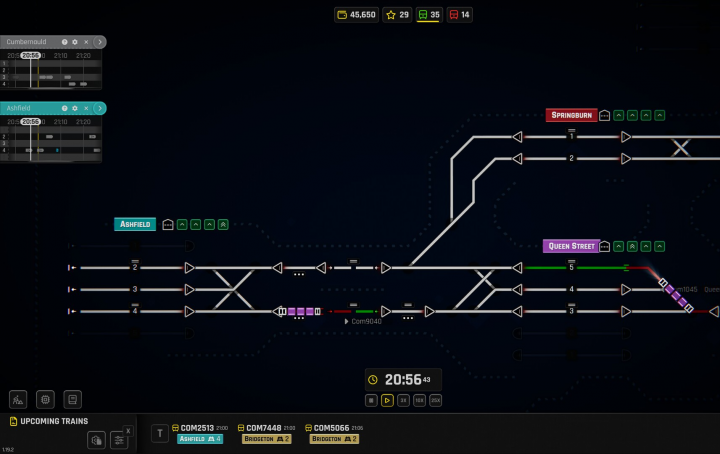The height and width of the screenshot is (454, 720).
Task: Click the first green upgrade arrow beside Ashfield
Action: coord(182,225)
